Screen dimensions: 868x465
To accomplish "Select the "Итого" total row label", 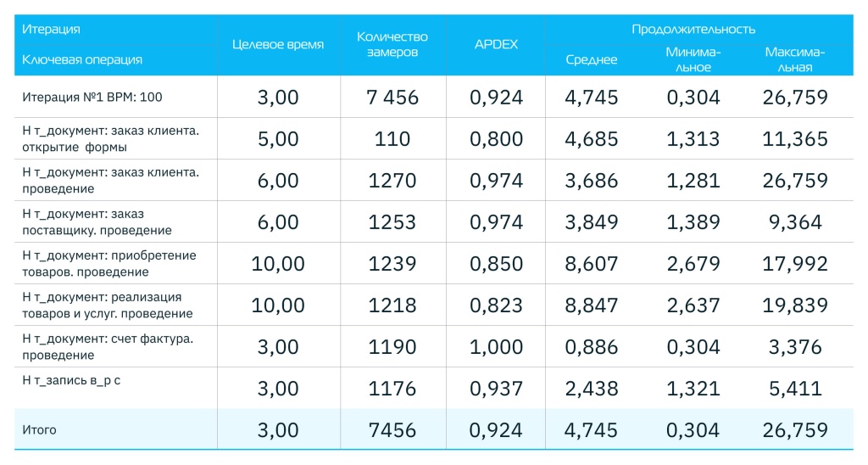I will click(39, 429).
